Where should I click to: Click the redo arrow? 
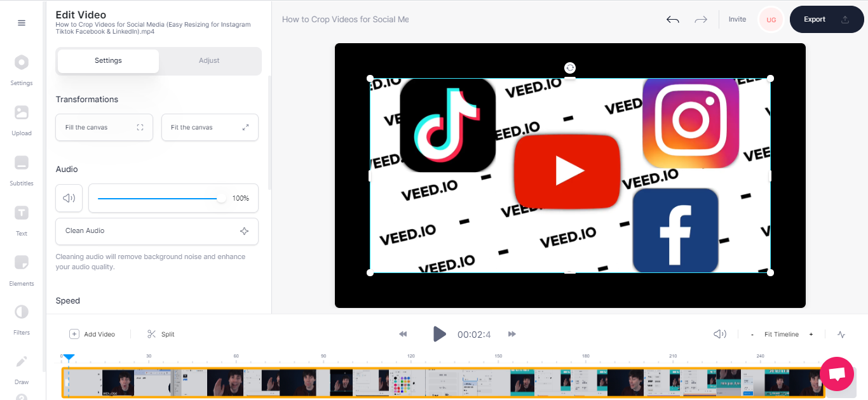(701, 20)
